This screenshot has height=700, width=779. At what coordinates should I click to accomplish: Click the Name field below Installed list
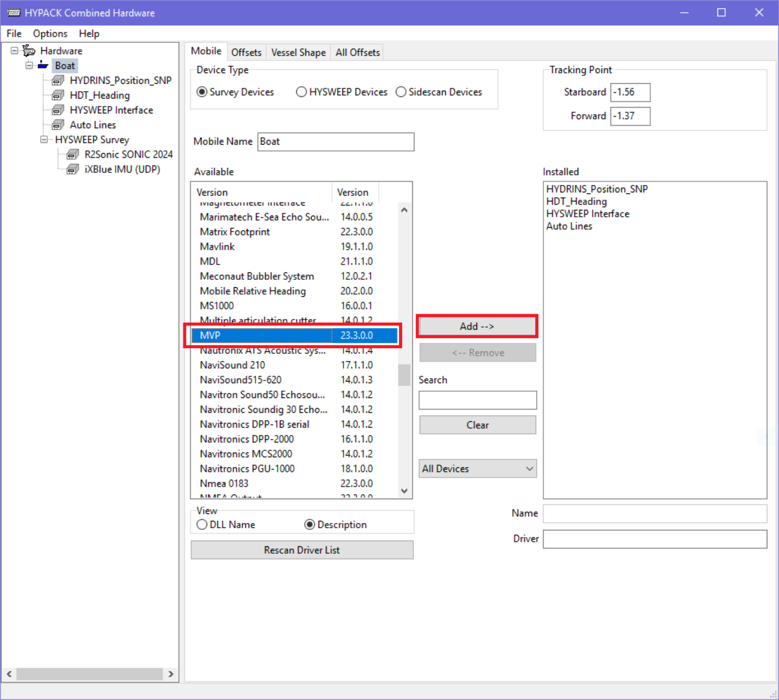point(655,513)
